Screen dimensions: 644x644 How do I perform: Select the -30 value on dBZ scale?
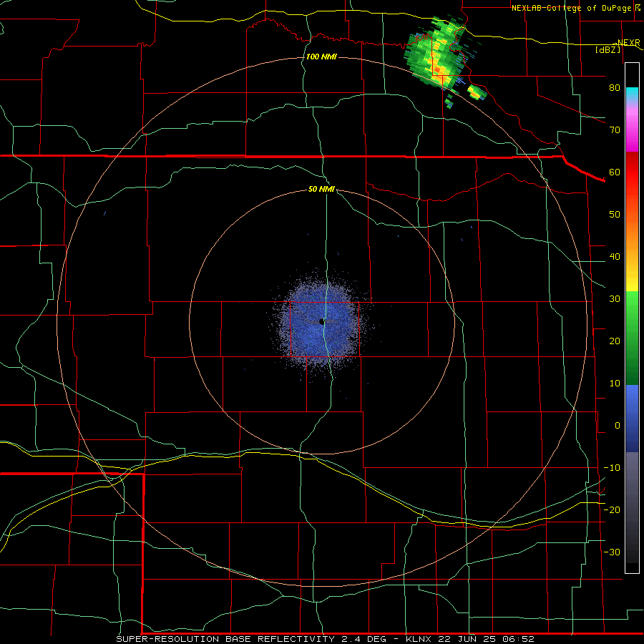pyautogui.click(x=612, y=552)
